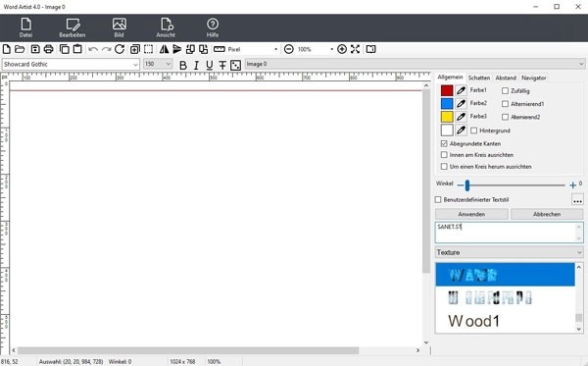
Task: Click the add-image plus-square icon
Action: tap(135, 49)
